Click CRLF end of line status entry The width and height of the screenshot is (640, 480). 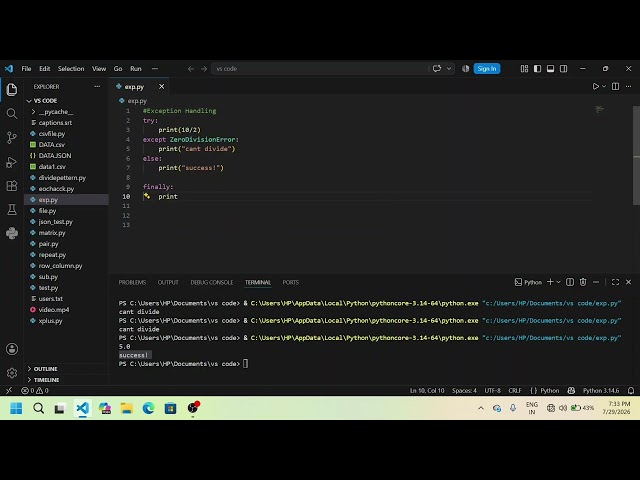tap(515, 391)
